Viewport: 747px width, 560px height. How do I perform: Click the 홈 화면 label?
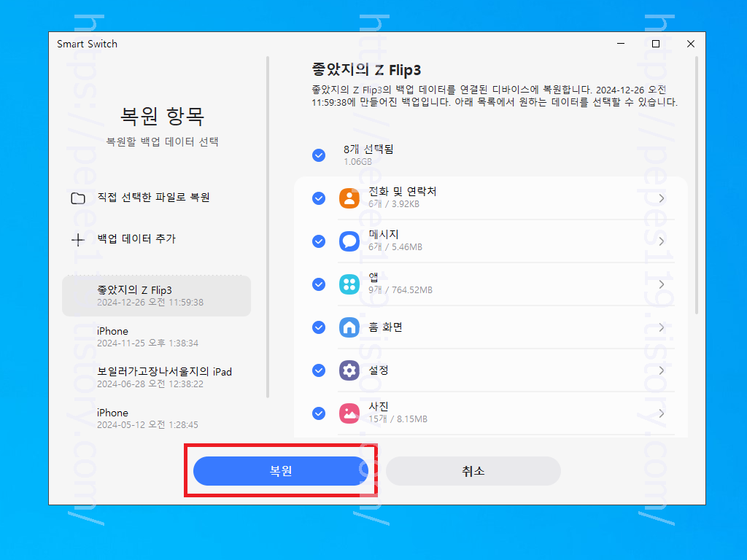(385, 327)
